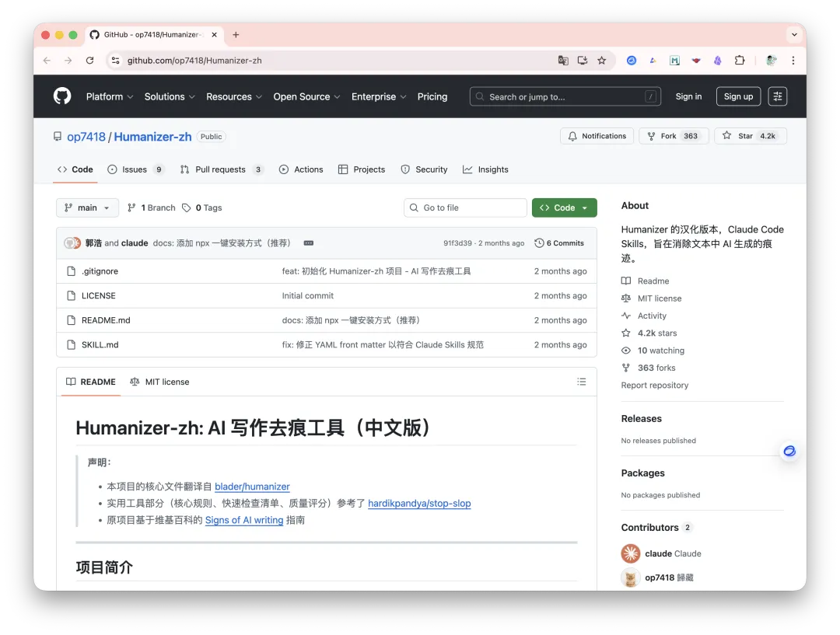
Task: Focus the Search or jump to field
Action: click(x=565, y=96)
